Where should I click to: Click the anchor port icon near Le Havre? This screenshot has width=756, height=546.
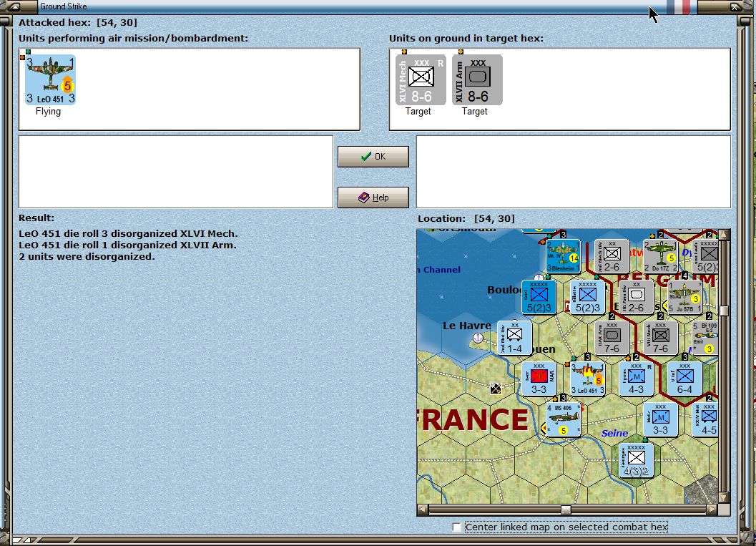click(478, 338)
